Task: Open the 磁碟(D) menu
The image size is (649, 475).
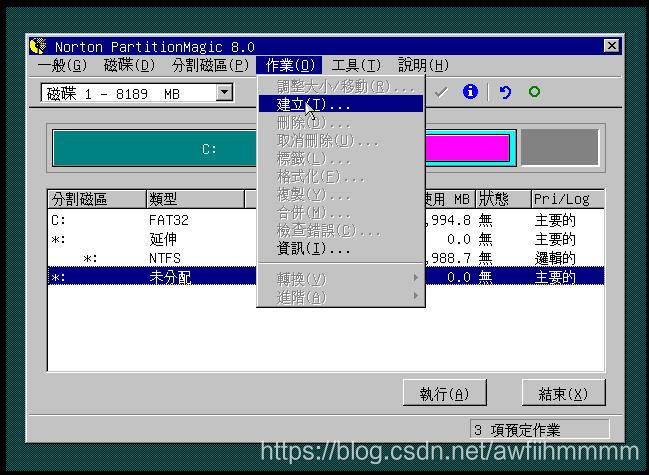Action: click(130, 65)
